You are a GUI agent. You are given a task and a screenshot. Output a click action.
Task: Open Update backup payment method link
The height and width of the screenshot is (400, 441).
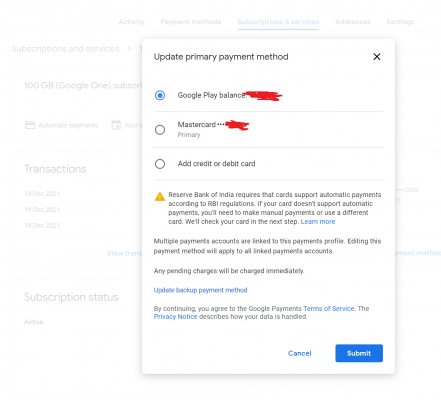click(x=200, y=290)
